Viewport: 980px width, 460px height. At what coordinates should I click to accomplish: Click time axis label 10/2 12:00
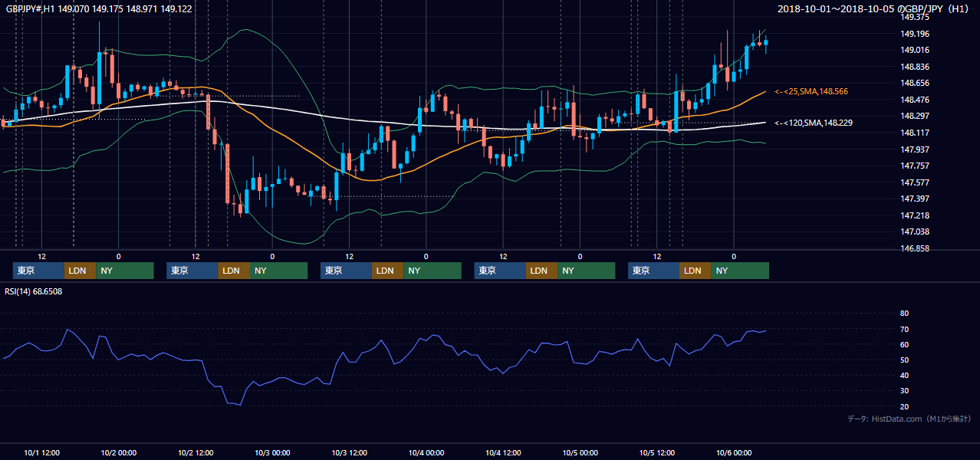coord(196,453)
